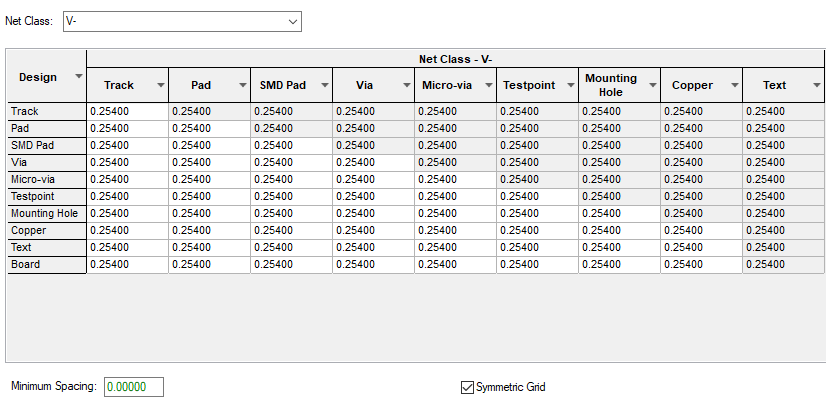
Task: Click the Via column dropdown arrow
Action: pyautogui.click(x=406, y=86)
